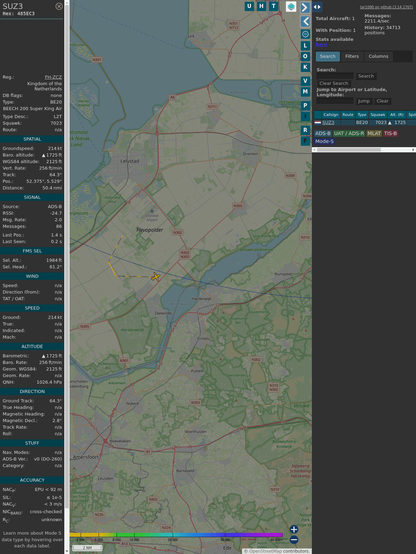Click the Clear button next to Jump
Screen dimensions: 416x554
[x=382, y=101]
